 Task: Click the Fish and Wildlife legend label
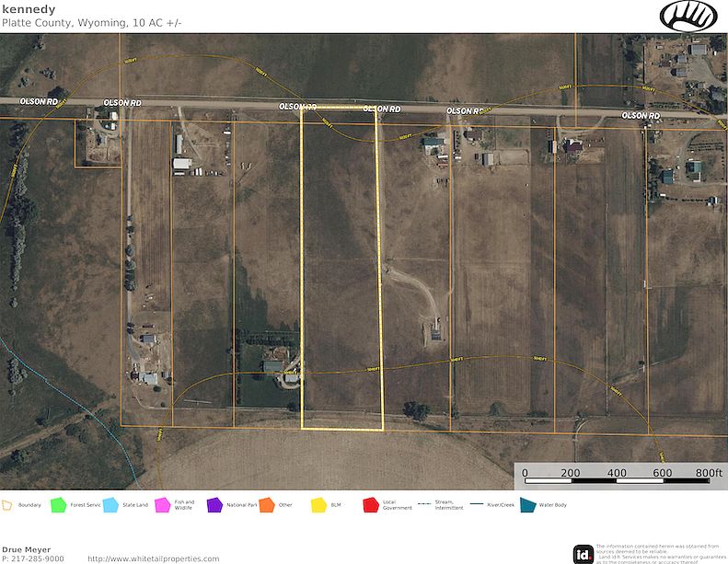tap(184, 504)
